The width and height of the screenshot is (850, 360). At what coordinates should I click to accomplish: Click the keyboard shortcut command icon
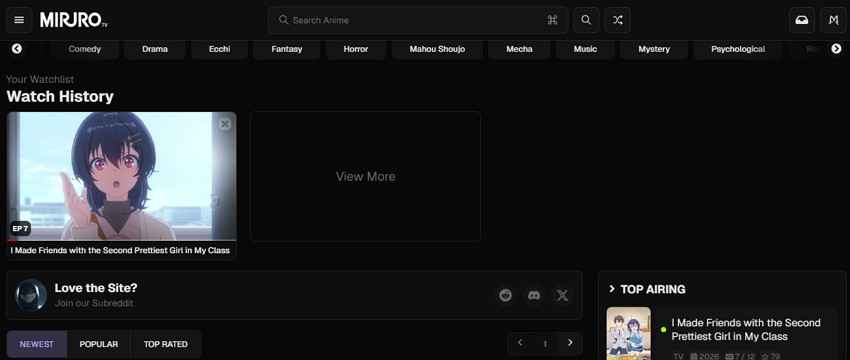(552, 20)
